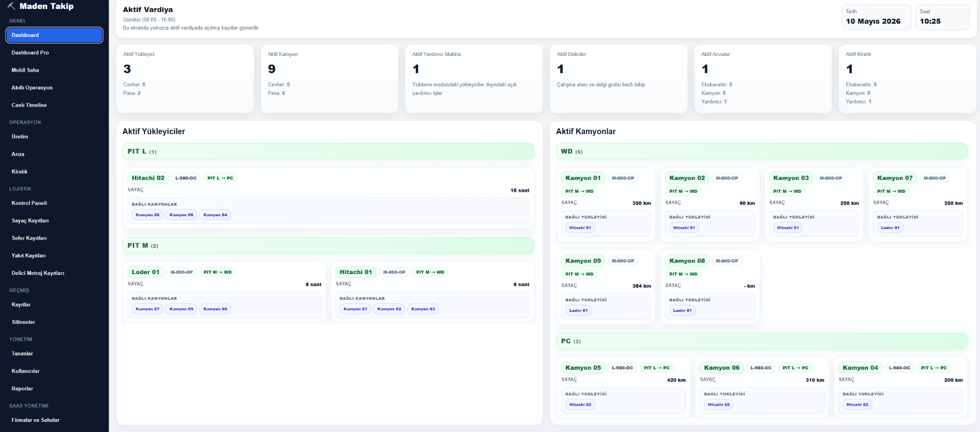The image size is (980, 432).
Task: Click the L-980-OC tag on Hitachi 02
Action: point(186,178)
